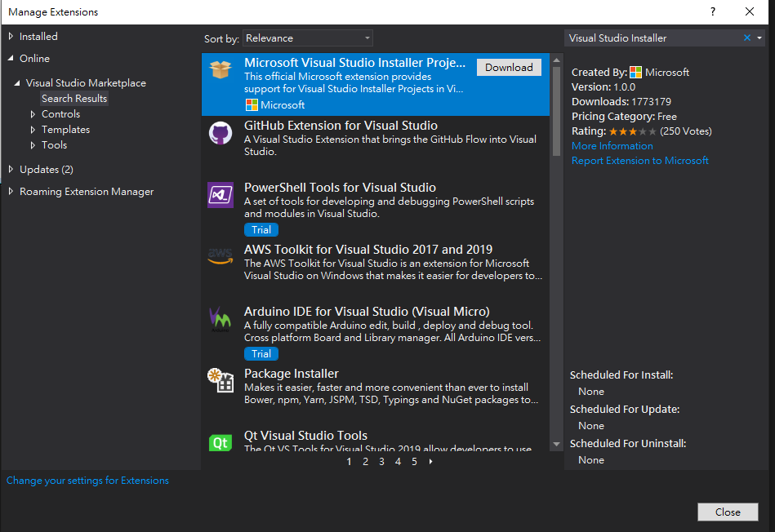
Task: Select the Package Installer entry title
Action: [291, 374]
